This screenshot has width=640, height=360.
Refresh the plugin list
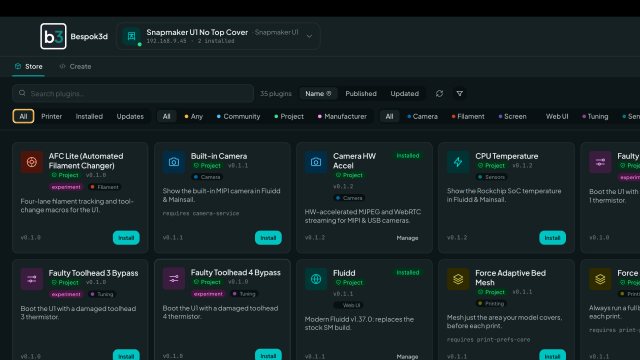coord(439,93)
